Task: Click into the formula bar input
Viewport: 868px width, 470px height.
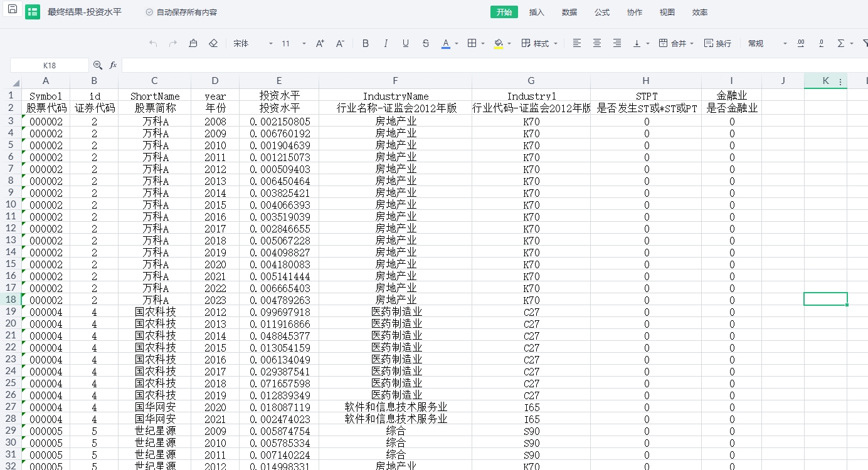Action: click(x=495, y=65)
